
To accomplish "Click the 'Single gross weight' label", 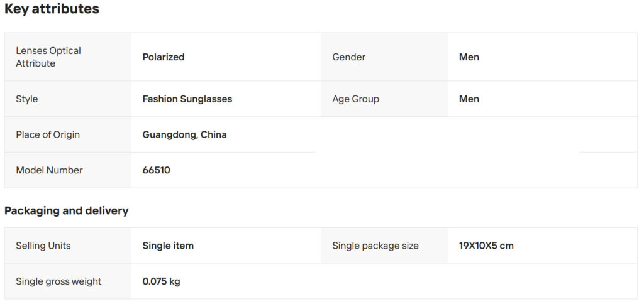I will 58,281.
